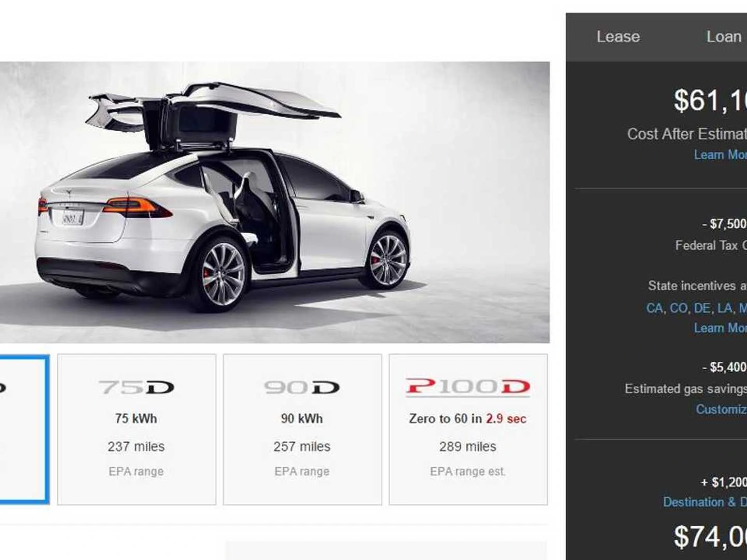
Task: Open Customize link under gas savings
Action: (722, 409)
